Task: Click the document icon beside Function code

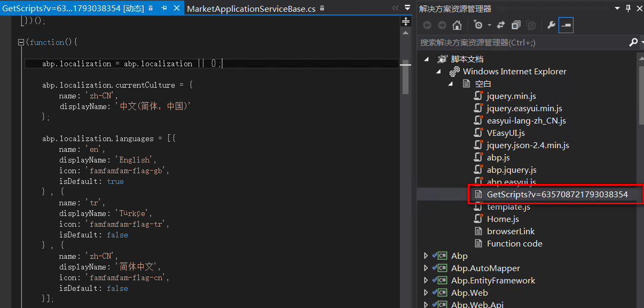Action: 478,243
